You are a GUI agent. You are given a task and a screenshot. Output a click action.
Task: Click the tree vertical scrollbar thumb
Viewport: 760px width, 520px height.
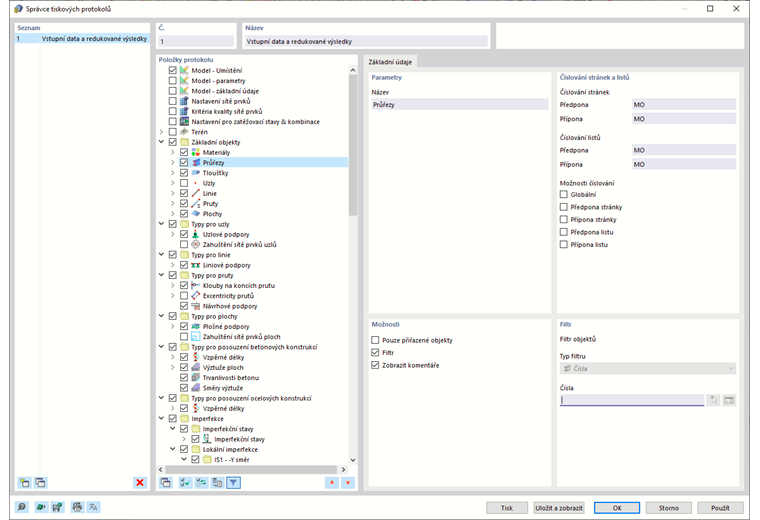tap(353, 145)
